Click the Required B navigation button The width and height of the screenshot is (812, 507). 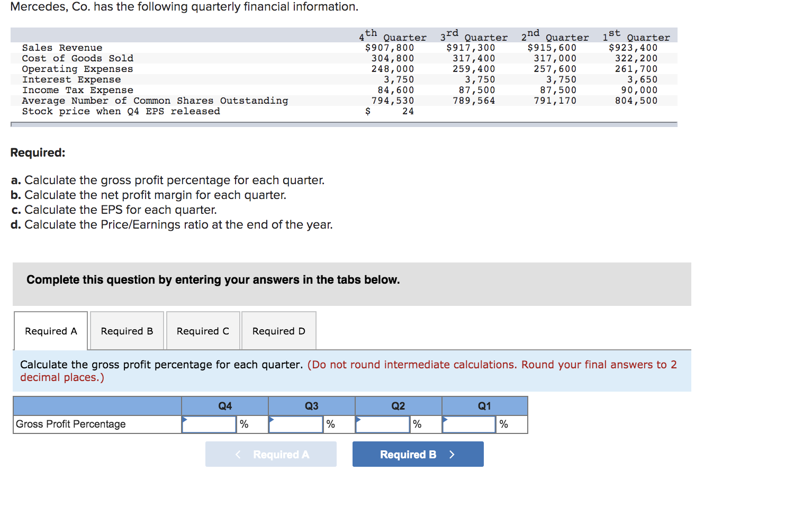(x=418, y=454)
